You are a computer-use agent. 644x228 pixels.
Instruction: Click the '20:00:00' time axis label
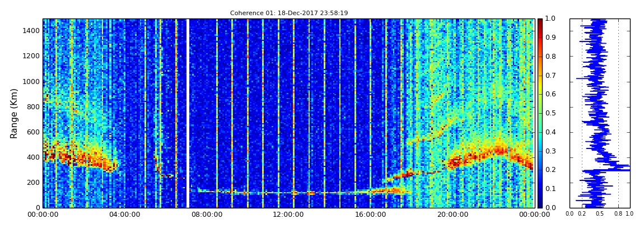pyautogui.click(x=452, y=214)
